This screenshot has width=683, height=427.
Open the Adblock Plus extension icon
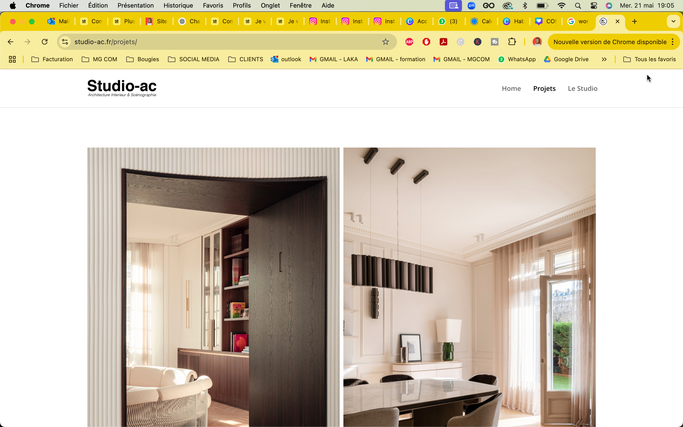[x=409, y=42]
